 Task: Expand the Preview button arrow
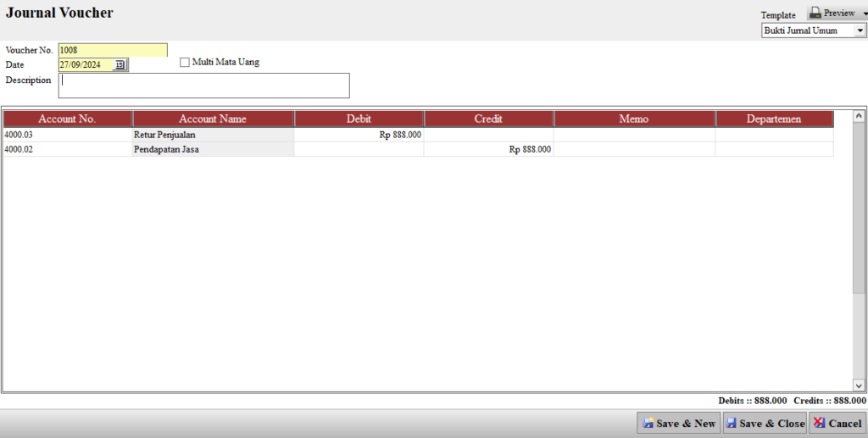[865, 14]
